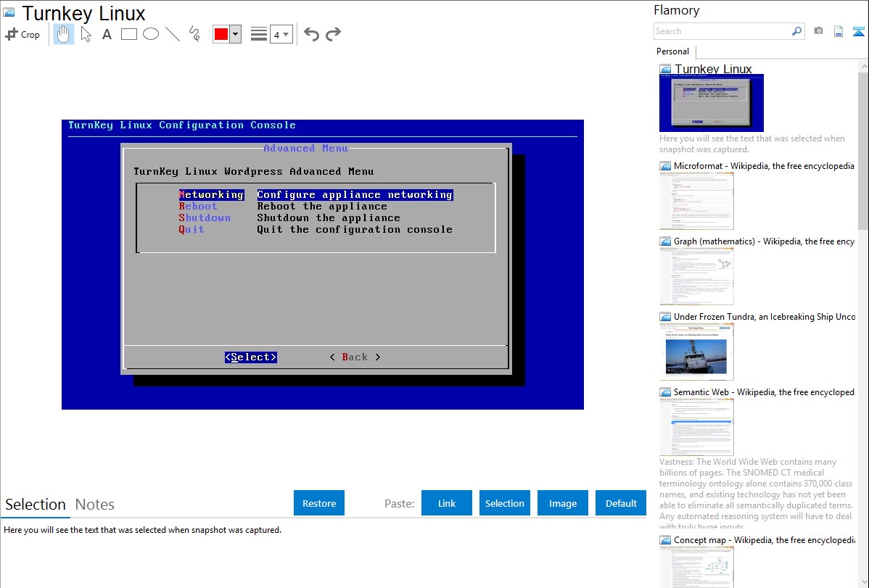The height and width of the screenshot is (588, 869).
Task: Click the Image paste button
Action: tap(563, 503)
